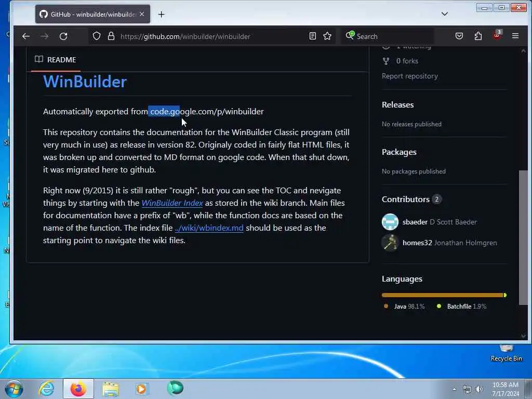
Task: Select the GitHub winbuilder/winbuilder tab
Action: 92,14
